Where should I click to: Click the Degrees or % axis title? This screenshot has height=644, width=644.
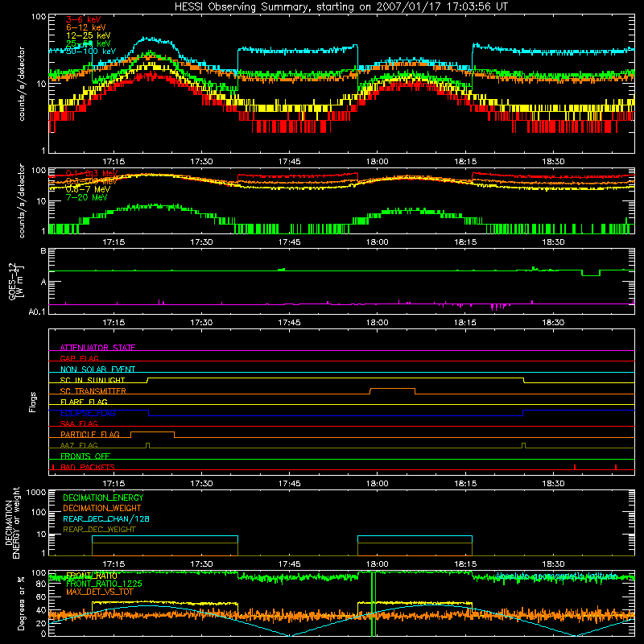pos(21,603)
